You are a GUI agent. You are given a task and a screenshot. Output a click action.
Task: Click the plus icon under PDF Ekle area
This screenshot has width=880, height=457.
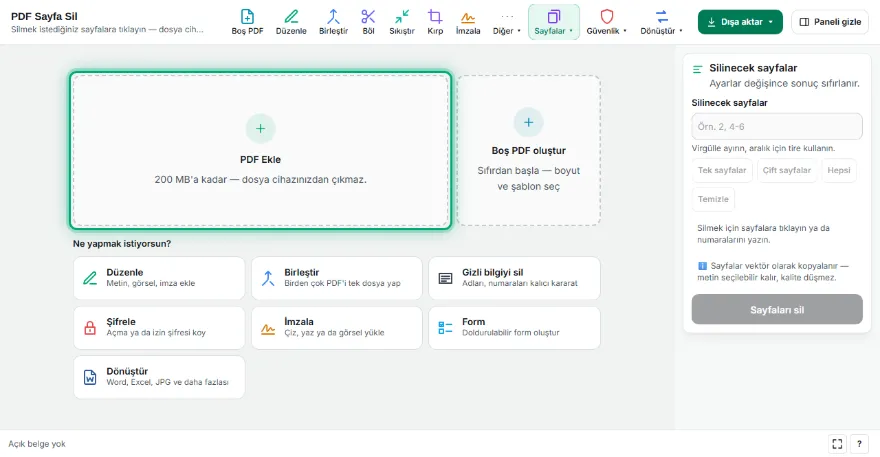[x=260, y=129]
